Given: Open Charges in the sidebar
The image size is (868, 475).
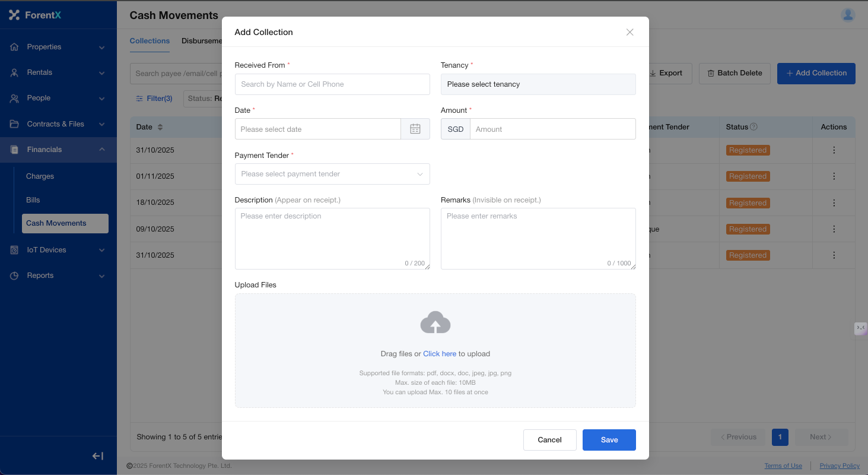Looking at the screenshot, I should [40, 176].
